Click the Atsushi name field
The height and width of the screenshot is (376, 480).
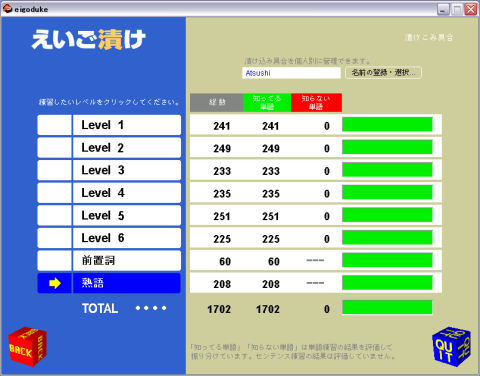(x=291, y=73)
